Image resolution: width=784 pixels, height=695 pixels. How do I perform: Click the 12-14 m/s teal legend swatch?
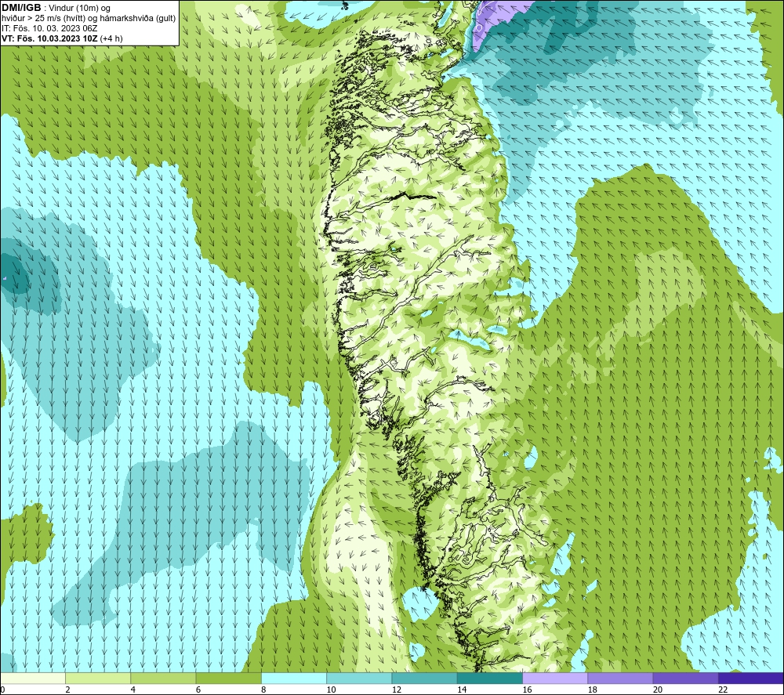[x=424, y=678]
